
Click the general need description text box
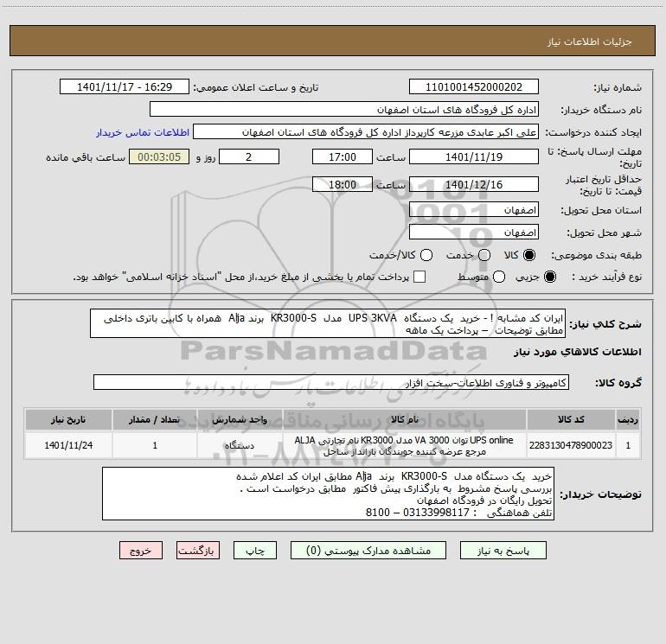pyautogui.click(x=328, y=324)
